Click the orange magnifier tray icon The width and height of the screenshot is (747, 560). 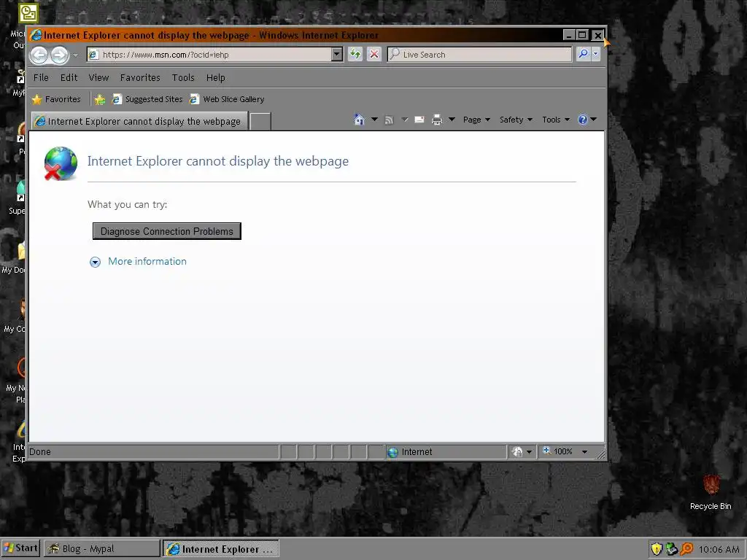686,549
